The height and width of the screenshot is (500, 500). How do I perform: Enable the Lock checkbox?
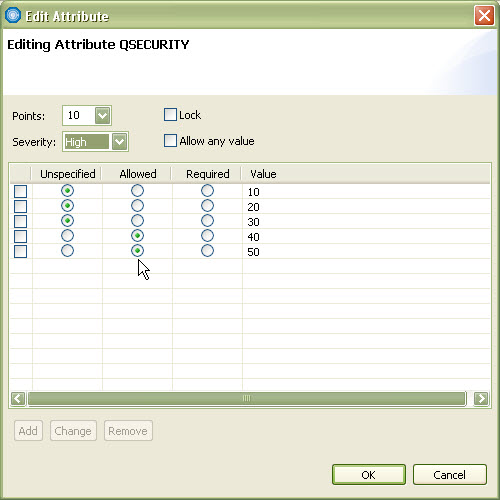pos(170,115)
